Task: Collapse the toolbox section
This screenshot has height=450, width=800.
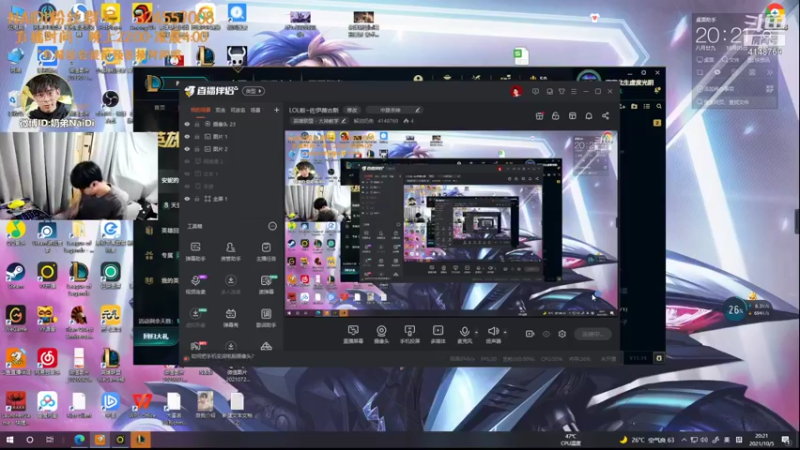Action: (272, 226)
